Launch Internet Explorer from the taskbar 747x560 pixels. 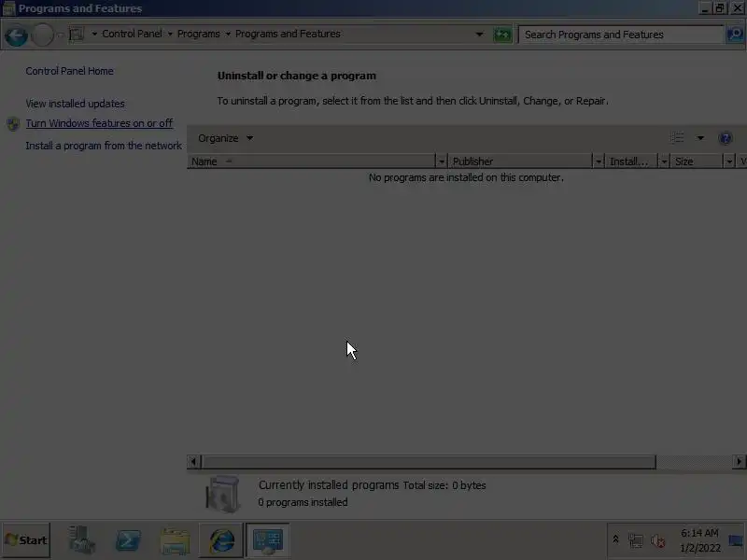221,540
